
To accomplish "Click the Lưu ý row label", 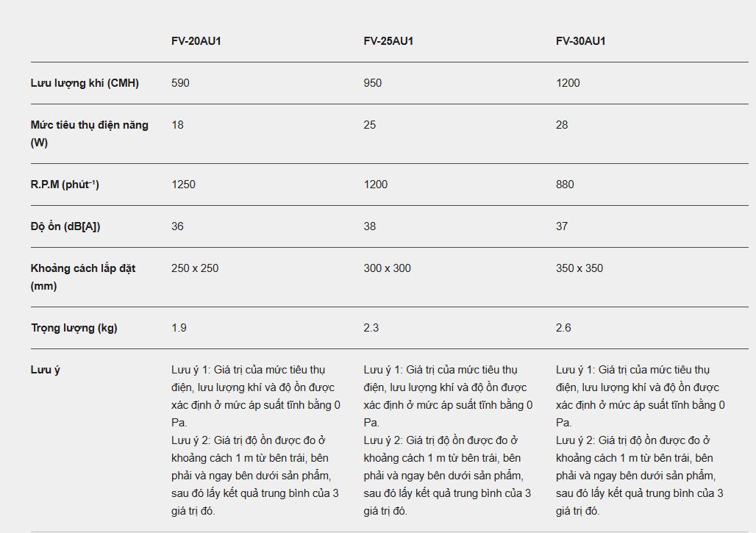I will coord(46,370).
